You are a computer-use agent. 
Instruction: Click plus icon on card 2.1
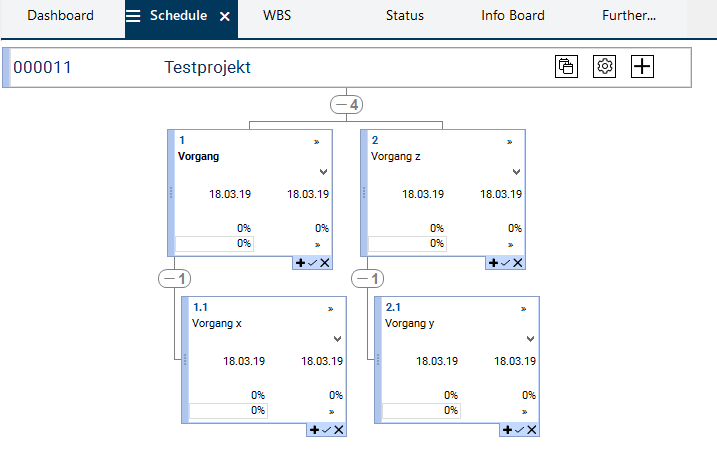[509, 429]
